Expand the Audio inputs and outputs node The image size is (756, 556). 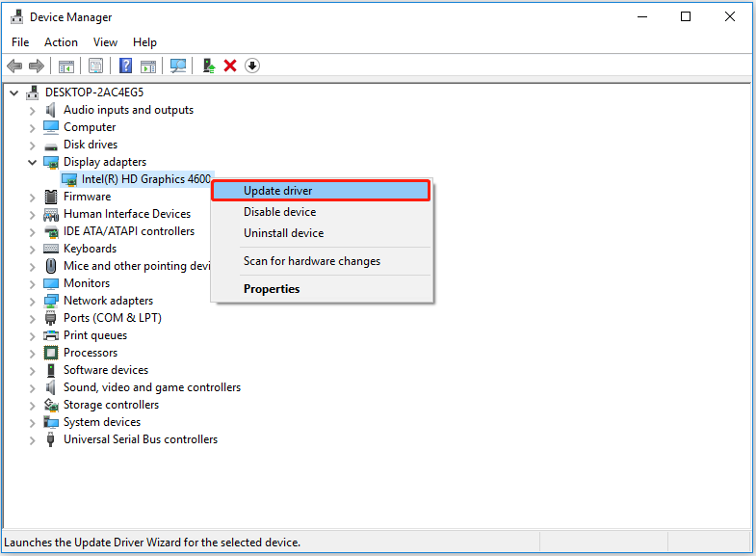click(32, 110)
